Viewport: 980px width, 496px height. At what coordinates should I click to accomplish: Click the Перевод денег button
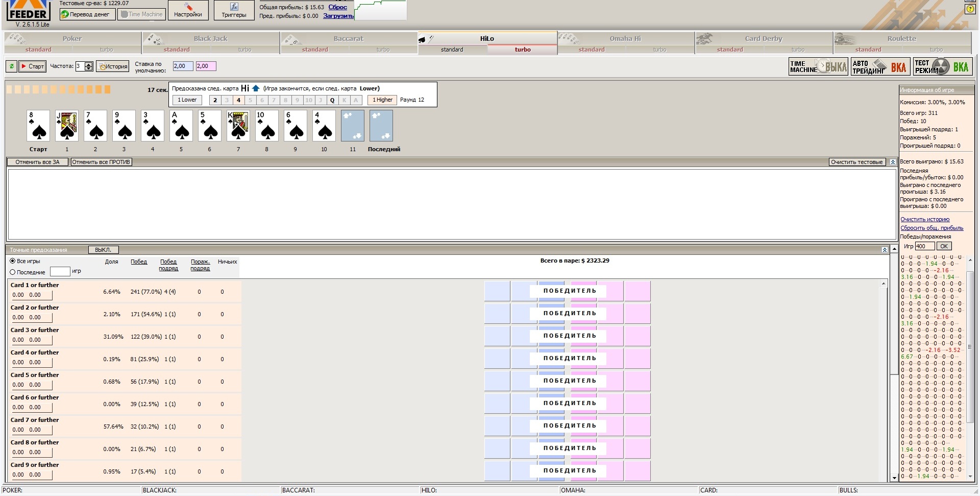tap(88, 14)
